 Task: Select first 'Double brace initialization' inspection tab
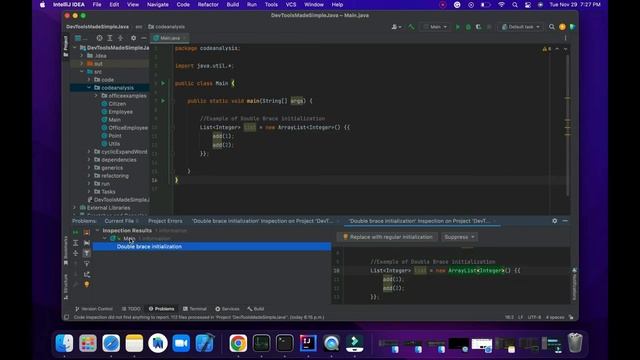click(x=263, y=221)
